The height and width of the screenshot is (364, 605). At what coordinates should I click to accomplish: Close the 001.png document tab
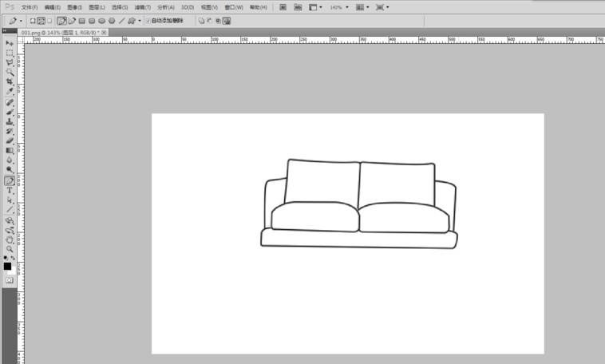tap(104, 33)
